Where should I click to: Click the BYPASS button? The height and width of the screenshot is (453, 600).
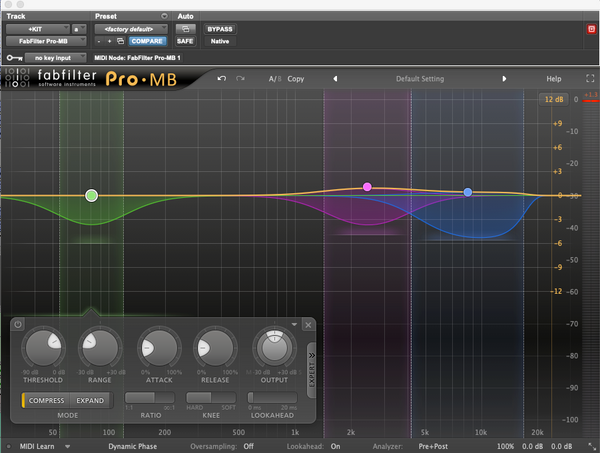[220, 29]
